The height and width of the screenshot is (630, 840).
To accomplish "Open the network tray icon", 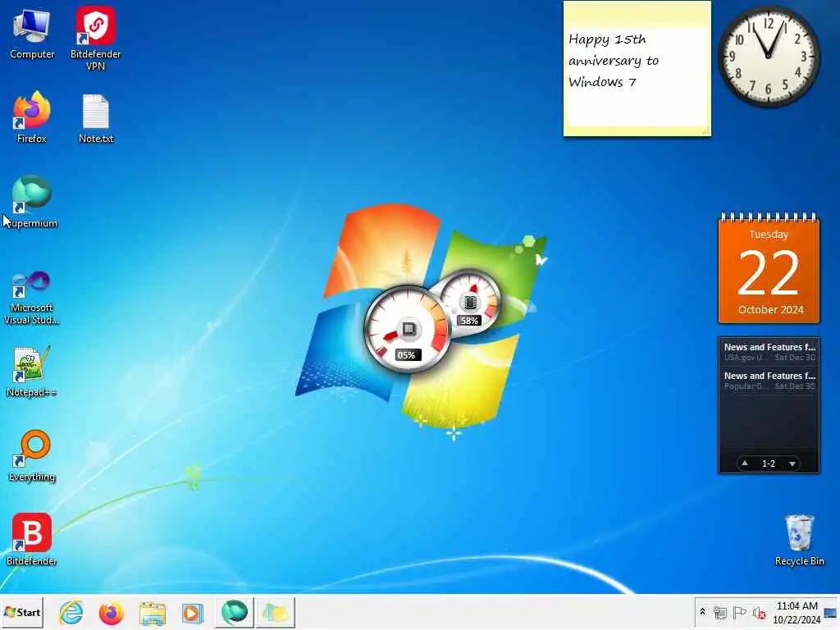I will (x=720, y=612).
